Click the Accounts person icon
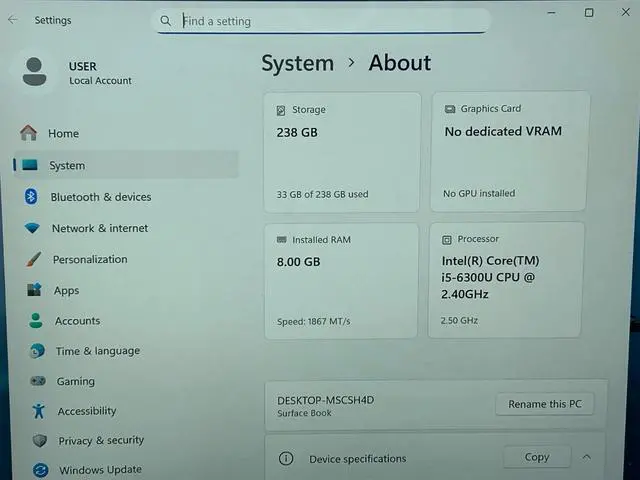The height and width of the screenshot is (480, 640). 36,321
